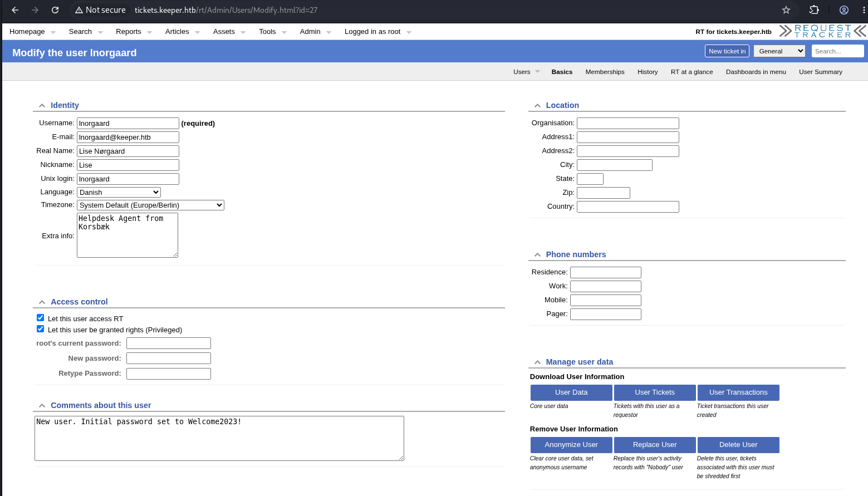Click into the New password field

pos(169,359)
